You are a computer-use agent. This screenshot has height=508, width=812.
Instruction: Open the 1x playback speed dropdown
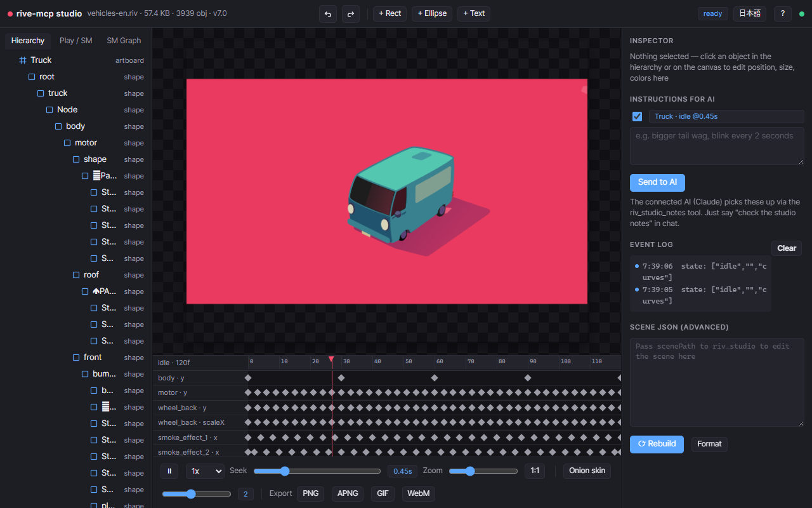[x=205, y=471]
